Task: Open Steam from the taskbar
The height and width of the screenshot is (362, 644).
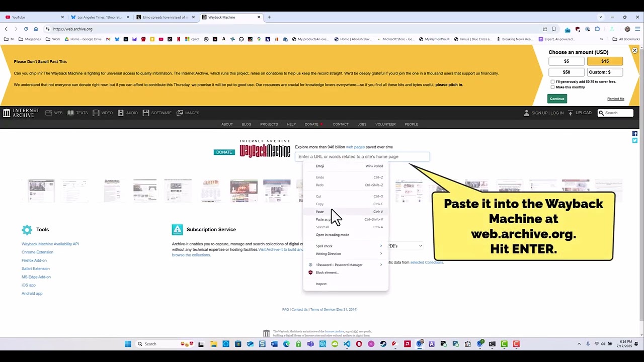Action: [x=383, y=344]
